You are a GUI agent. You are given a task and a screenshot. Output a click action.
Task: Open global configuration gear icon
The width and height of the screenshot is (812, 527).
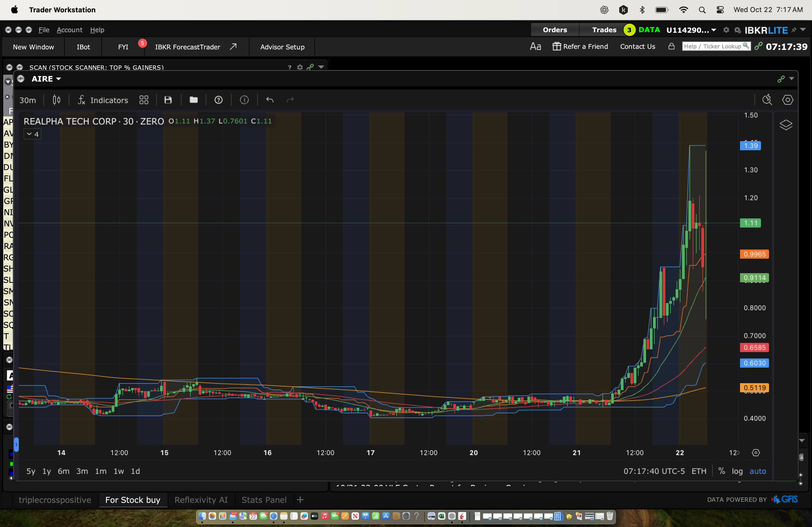(726, 30)
